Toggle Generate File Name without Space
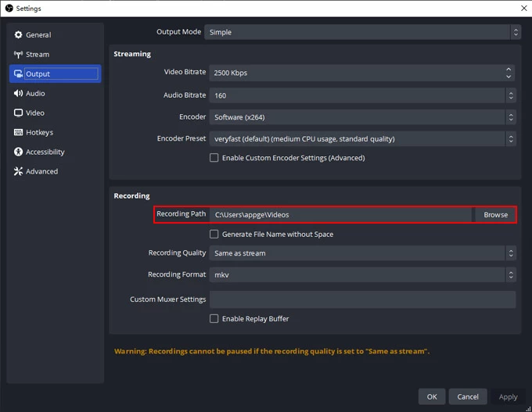Image resolution: width=532 pixels, height=412 pixels. tap(214, 234)
